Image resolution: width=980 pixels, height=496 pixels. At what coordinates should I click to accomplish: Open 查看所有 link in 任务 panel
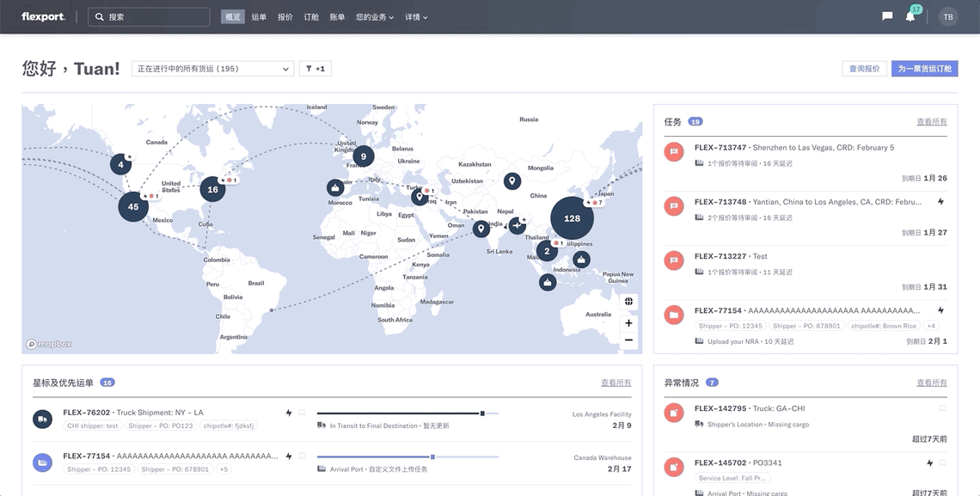coord(931,122)
